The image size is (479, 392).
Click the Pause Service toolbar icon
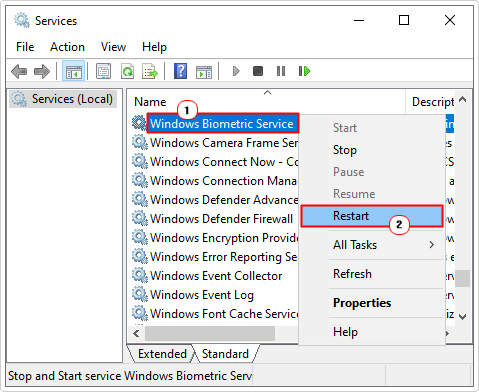pyautogui.click(x=281, y=71)
